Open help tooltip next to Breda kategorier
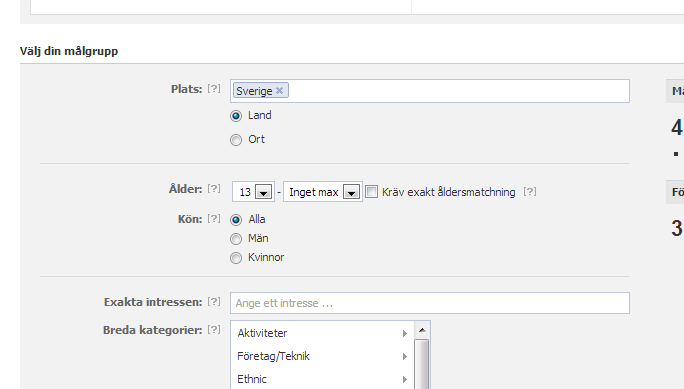684x389 pixels. (x=214, y=329)
